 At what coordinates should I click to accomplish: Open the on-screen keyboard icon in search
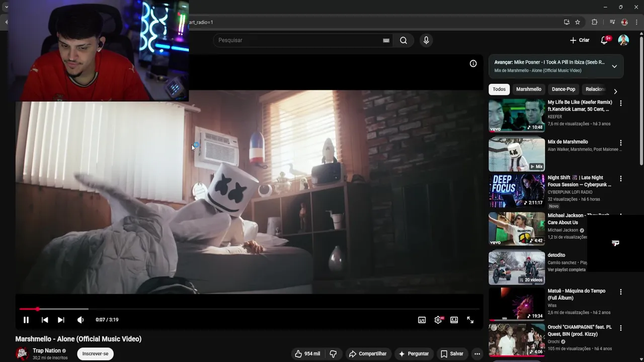coord(386,40)
